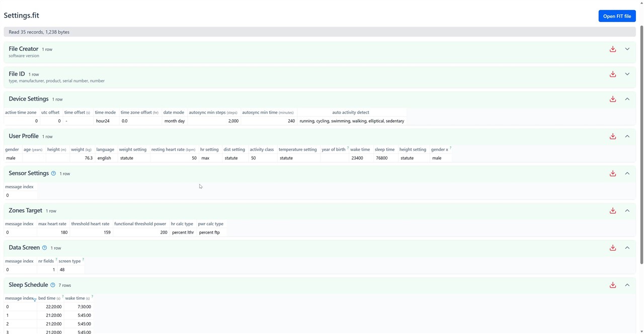644x334 pixels.
Task: Click the Open FIT file button
Action: tap(617, 16)
